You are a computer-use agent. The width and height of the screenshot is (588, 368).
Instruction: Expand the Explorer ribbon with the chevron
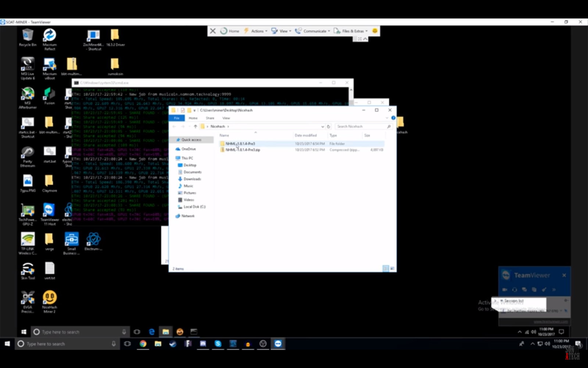387,118
